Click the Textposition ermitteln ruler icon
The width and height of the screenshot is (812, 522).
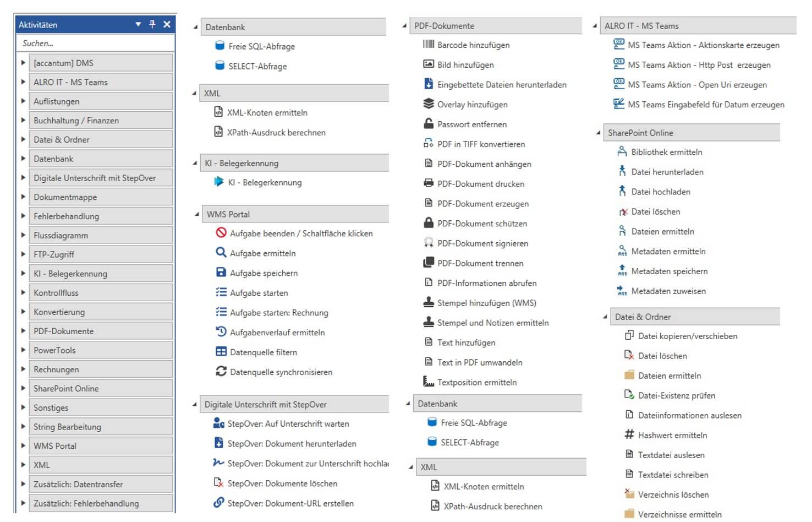point(429,382)
